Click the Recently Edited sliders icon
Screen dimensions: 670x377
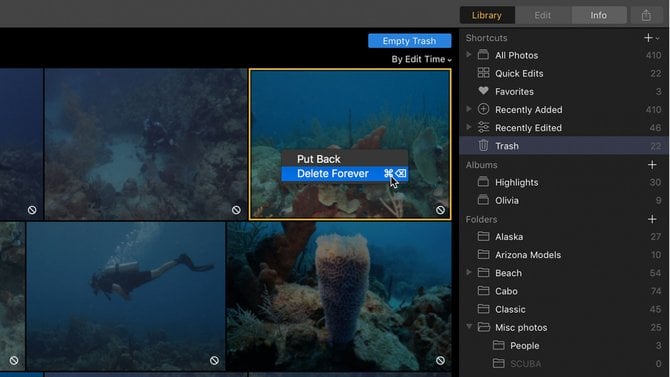(x=483, y=127)
